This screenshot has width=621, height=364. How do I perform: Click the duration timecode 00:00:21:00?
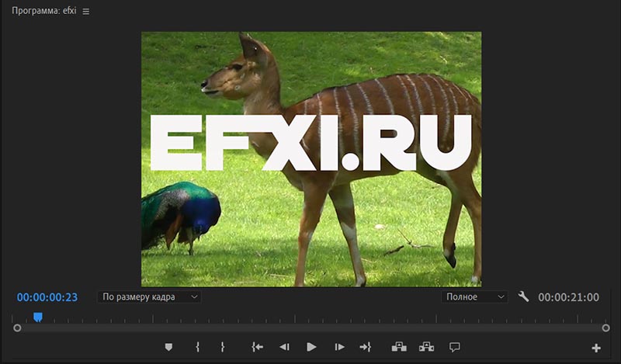pyautogui.click(x=568, y=297)
